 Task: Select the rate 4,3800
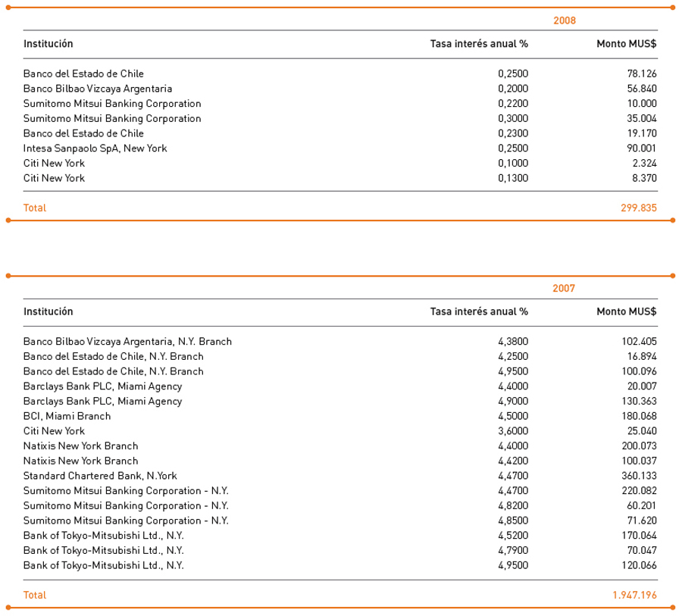(513, 342)
